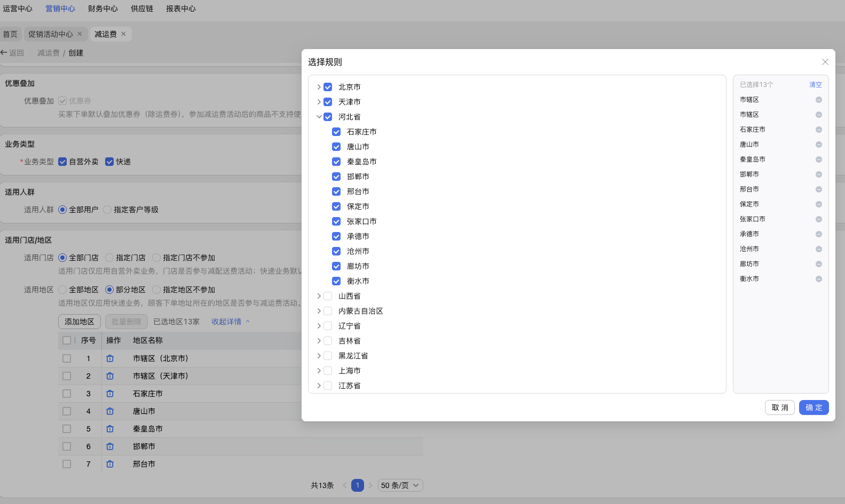
Task: Remove 沧州市 from the selected list
Action: [818, 249]
